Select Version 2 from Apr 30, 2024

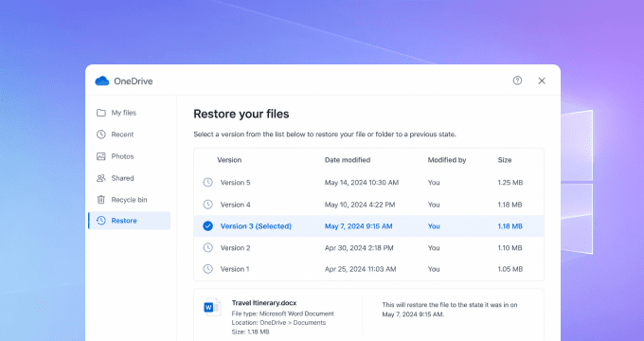click(x=368, y=248)
